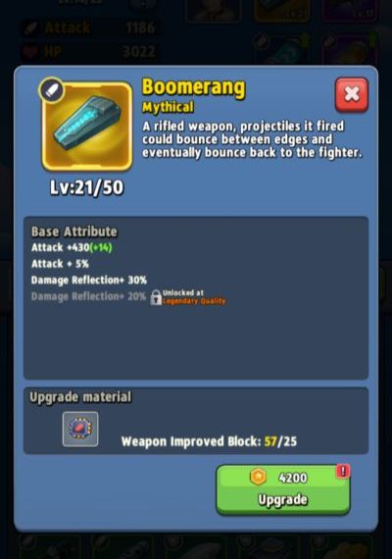The width and height of the screenshot is (392, 559).
Task: Tap the gold coin icon on Upgrade
Action: tap(259, 477)
